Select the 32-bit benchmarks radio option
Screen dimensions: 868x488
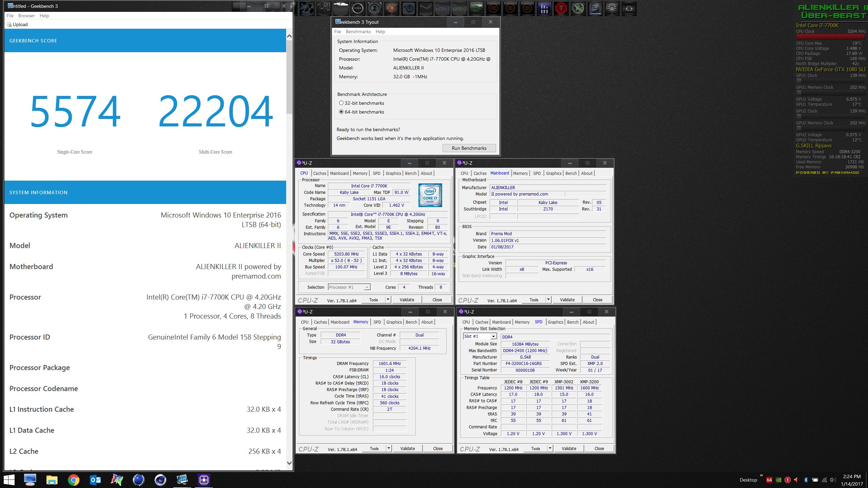pos(361,103)
